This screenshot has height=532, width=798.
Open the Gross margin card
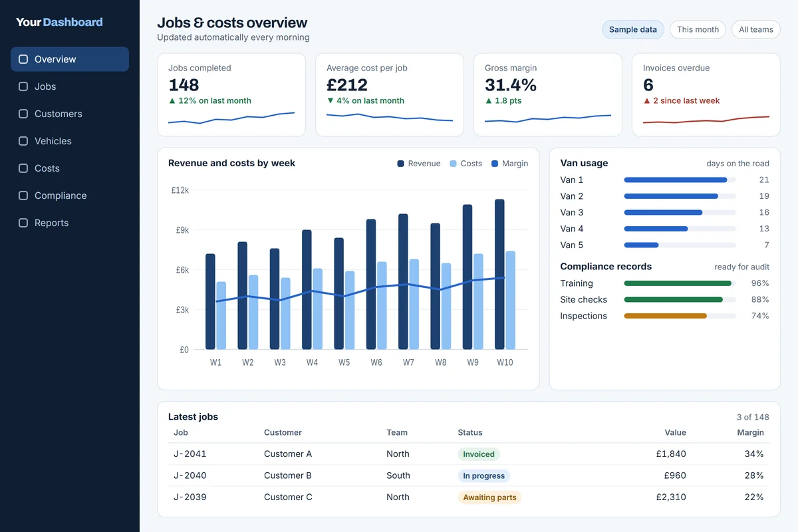coord(548,95)
